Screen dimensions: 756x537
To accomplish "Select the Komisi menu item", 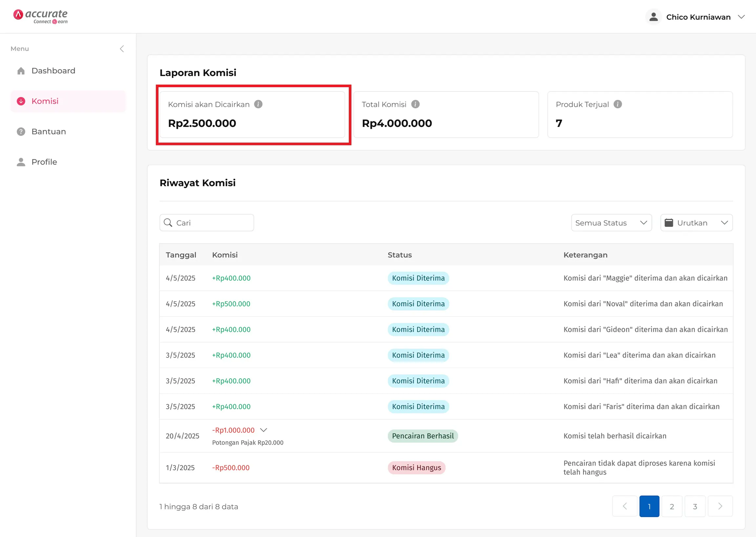I will [x=68, y=101].
